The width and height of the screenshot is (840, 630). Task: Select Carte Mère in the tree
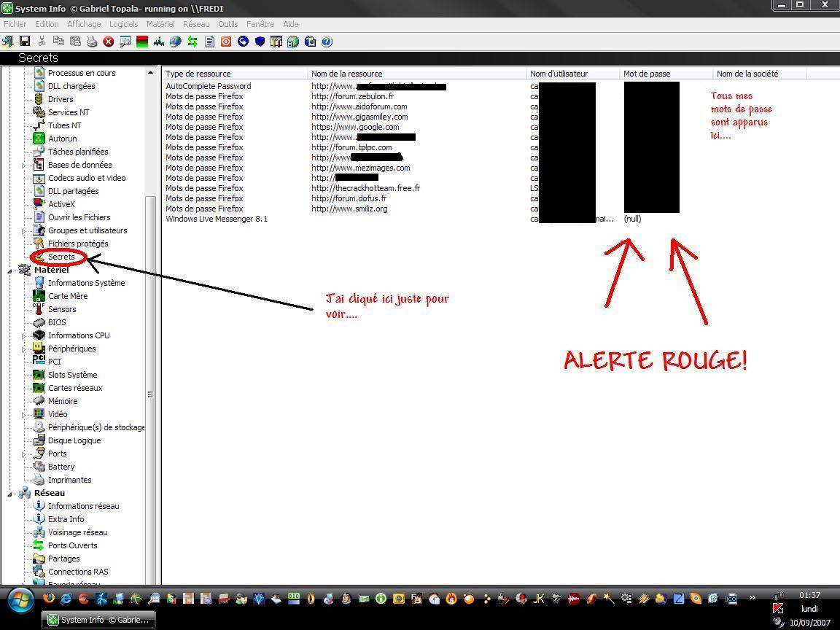[67, 296]
